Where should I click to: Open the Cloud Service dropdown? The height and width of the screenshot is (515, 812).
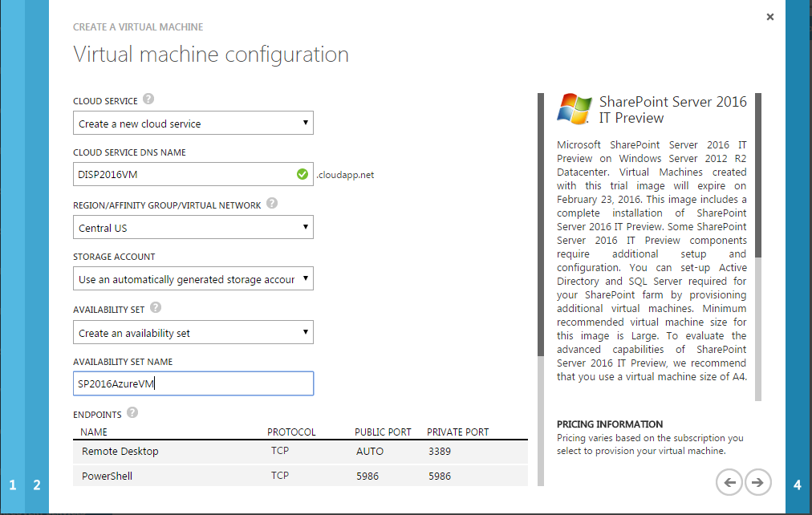tap(193, 124)
